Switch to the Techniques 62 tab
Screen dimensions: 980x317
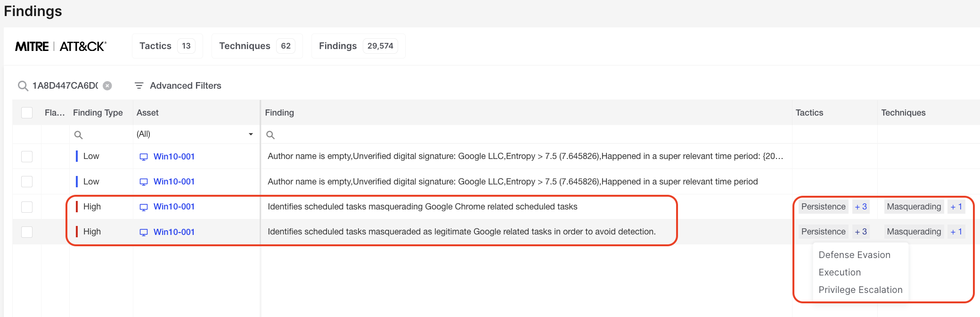(x=257, y=46)
